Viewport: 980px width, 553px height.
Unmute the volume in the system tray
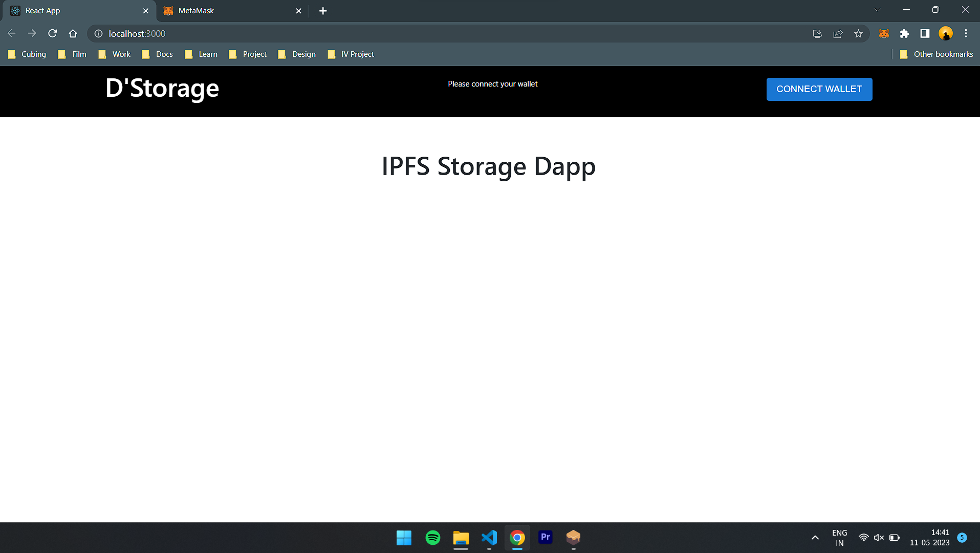(879, 537)
